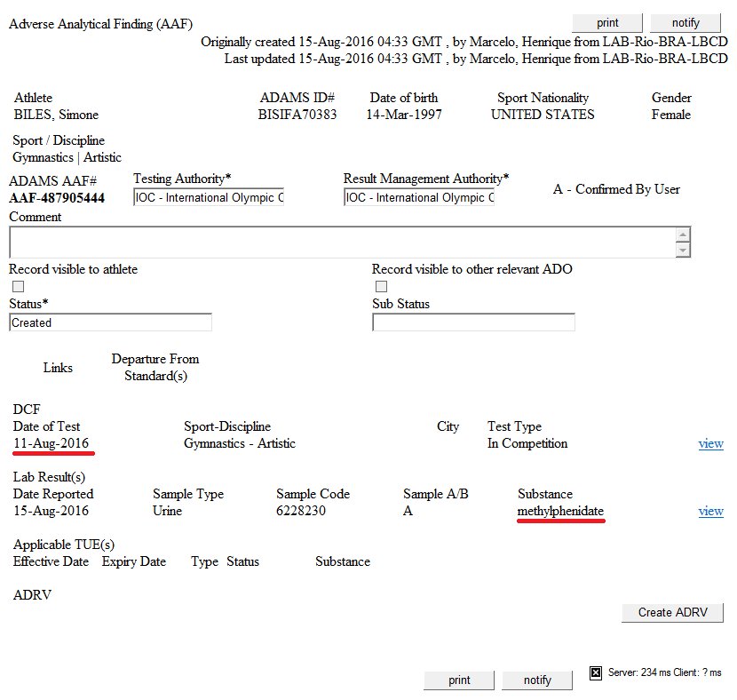Open the DCF view link
Image resolution: width=737 pixels, height=700 pixels.
coord(710,443)
